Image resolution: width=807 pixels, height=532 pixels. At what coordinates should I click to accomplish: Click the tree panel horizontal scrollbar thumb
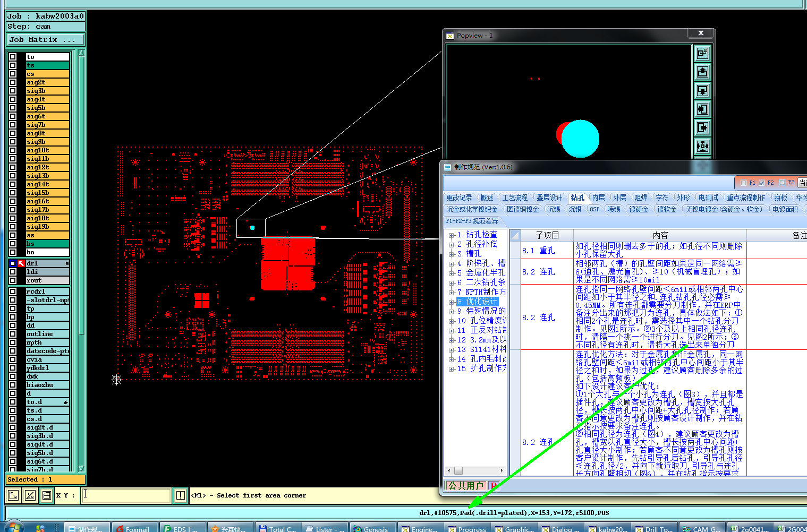458,470
